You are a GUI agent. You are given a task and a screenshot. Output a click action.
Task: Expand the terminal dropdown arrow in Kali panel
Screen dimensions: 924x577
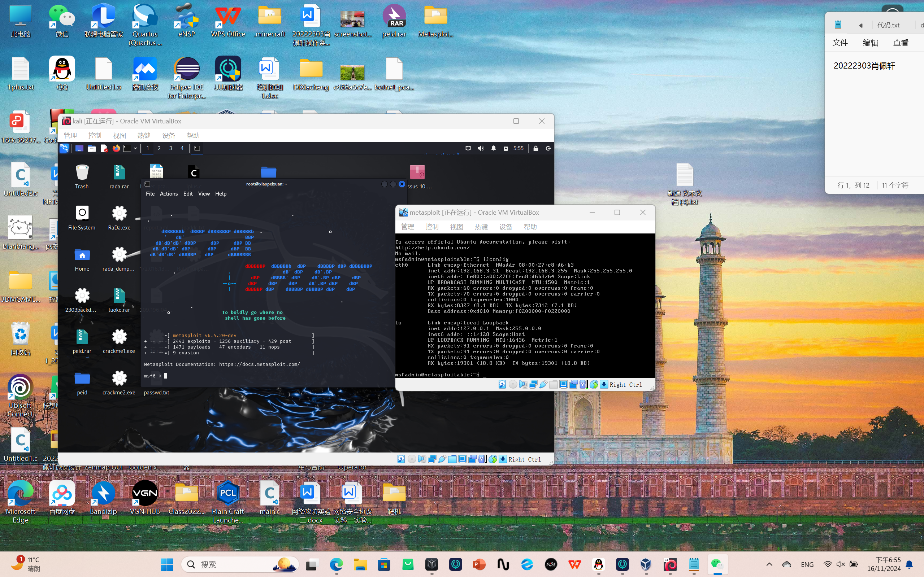coord(135,148)
